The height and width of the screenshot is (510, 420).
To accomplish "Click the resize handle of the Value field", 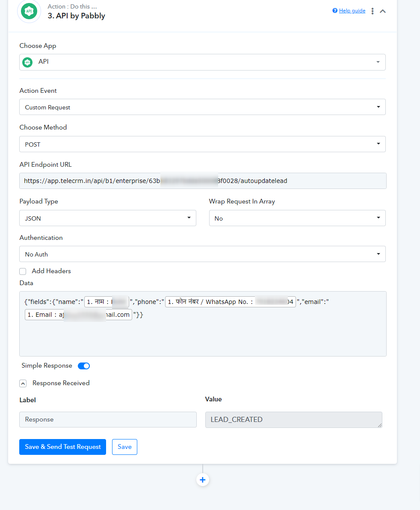I will tap(380, 425).
